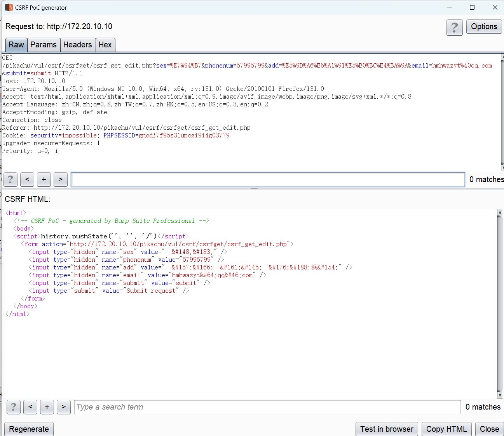Click the Referer header line
Screen dimensions: 504x436
tap(126, 128)
